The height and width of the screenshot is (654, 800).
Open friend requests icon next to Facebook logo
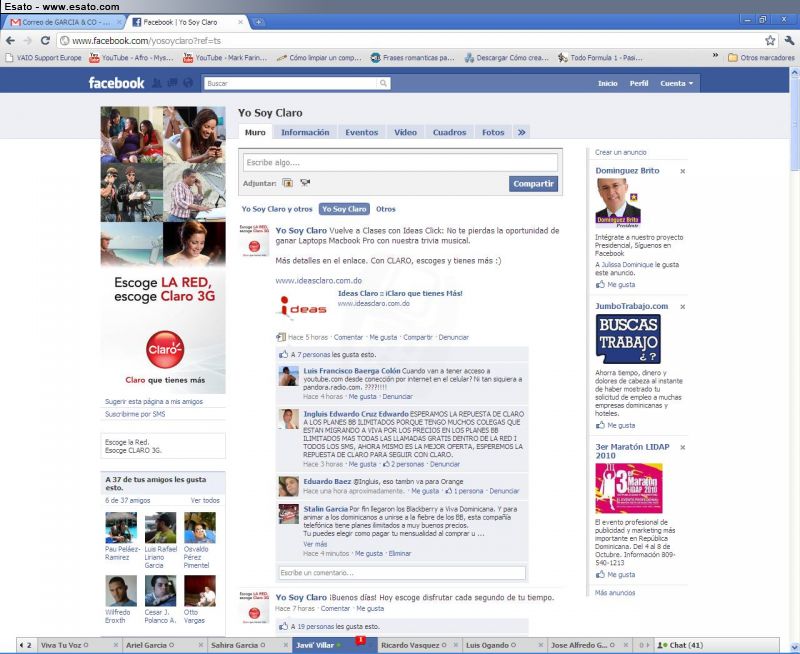pyautogui.click(x=157, y=83)
